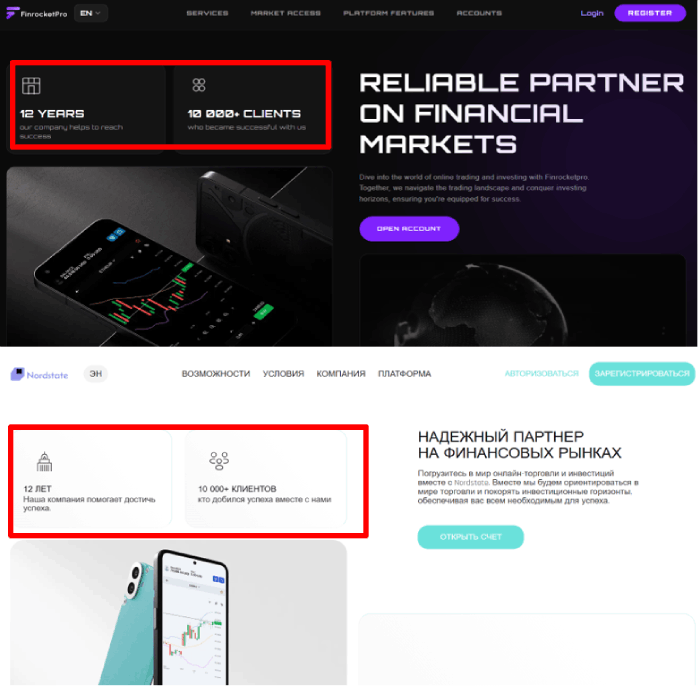Click the people group icon above 10 000+ КЛИЕНТОВ
Viewport: 700px width, 686px height.
pos(219,461)
